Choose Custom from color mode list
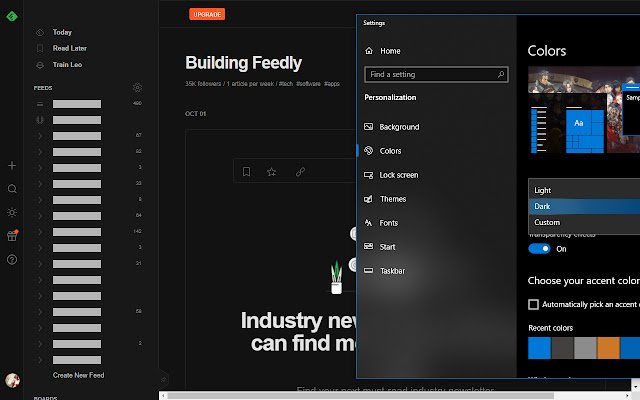640x400 pixels. point(584,222)
